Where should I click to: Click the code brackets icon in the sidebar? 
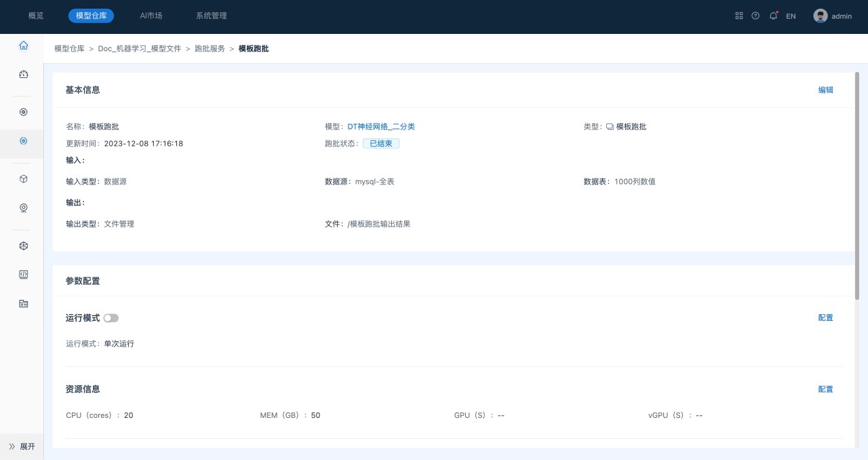click(x=24, y=274)
